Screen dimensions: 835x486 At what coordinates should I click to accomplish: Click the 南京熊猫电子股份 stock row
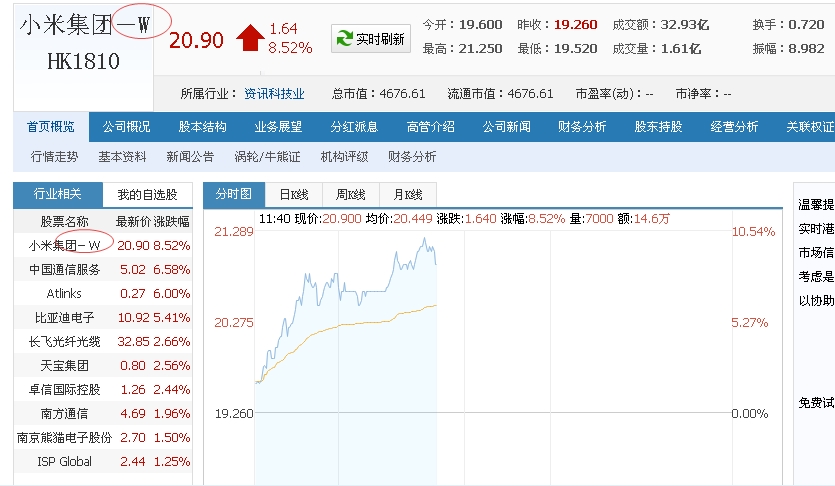[103, 438]
